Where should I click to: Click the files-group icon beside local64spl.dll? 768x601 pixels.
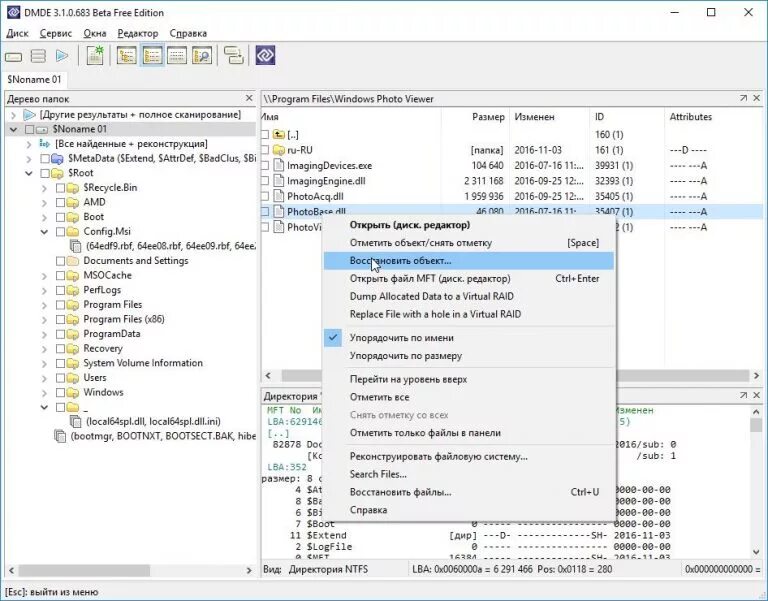tap(75, 421)
